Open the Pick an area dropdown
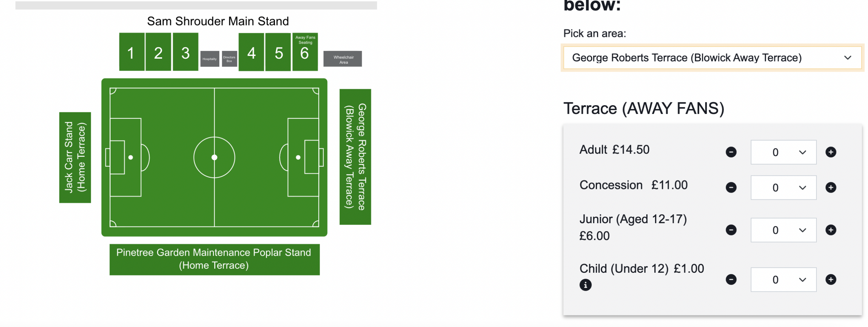The height and width of the screenshot is (327, 868). click(712, 58)
